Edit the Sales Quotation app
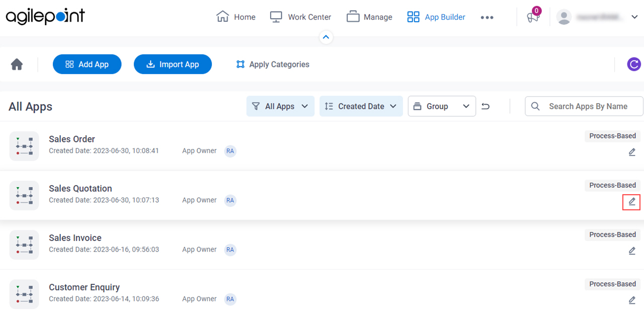 tap(632, 202)
